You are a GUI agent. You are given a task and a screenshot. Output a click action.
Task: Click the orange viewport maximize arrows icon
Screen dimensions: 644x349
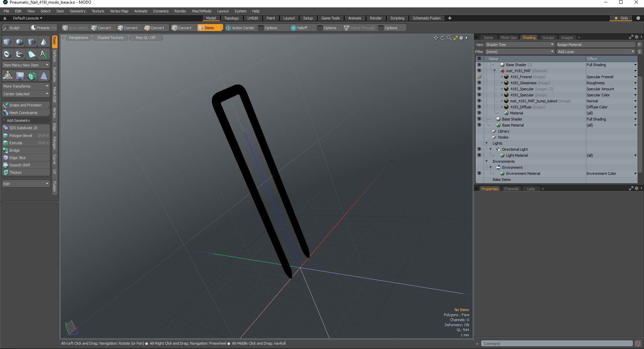pyautogui.click(x=455, y=38)
